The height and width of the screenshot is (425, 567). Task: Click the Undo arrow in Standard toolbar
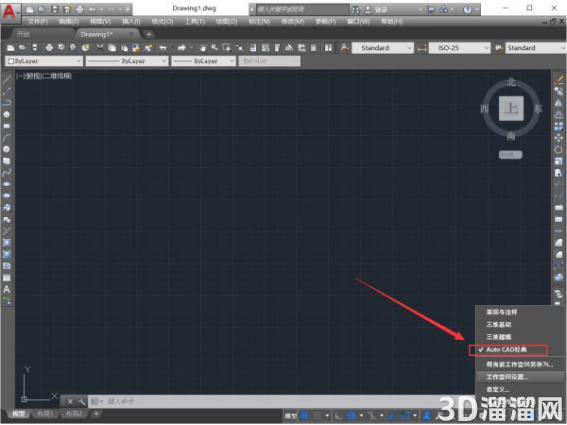[x=163, y=47]
